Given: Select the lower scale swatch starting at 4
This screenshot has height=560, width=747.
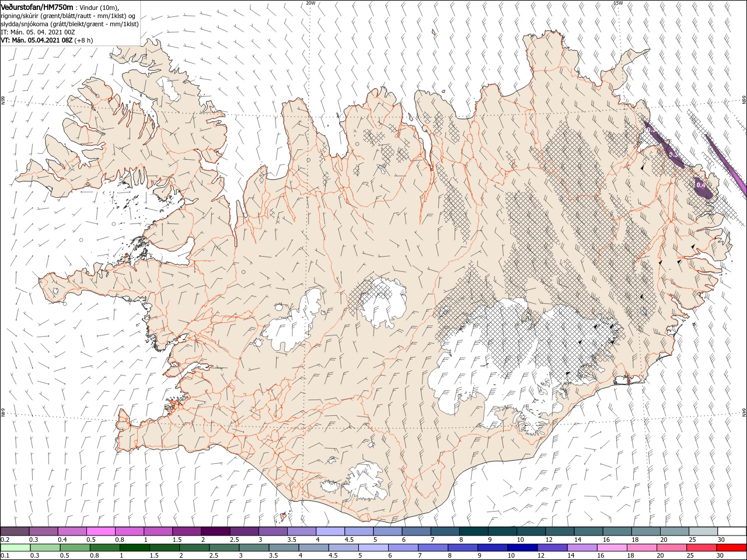Looking at the screenshot, I should point(313,548).
